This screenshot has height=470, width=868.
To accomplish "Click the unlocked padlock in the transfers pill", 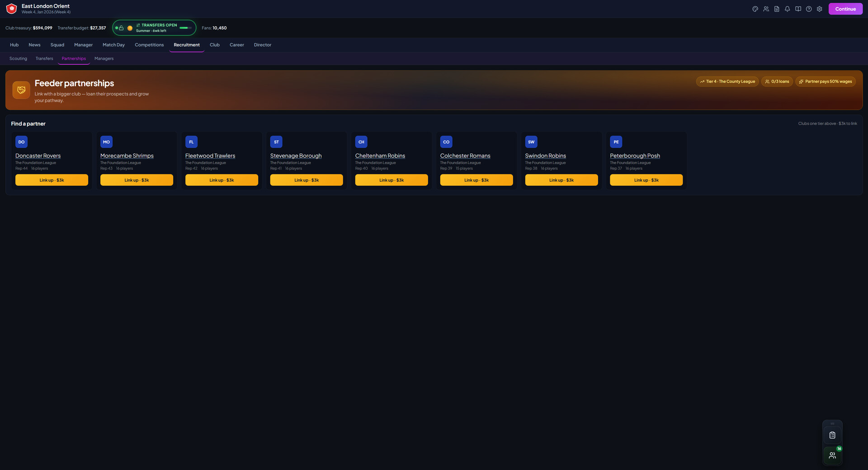I will point(121,28).
